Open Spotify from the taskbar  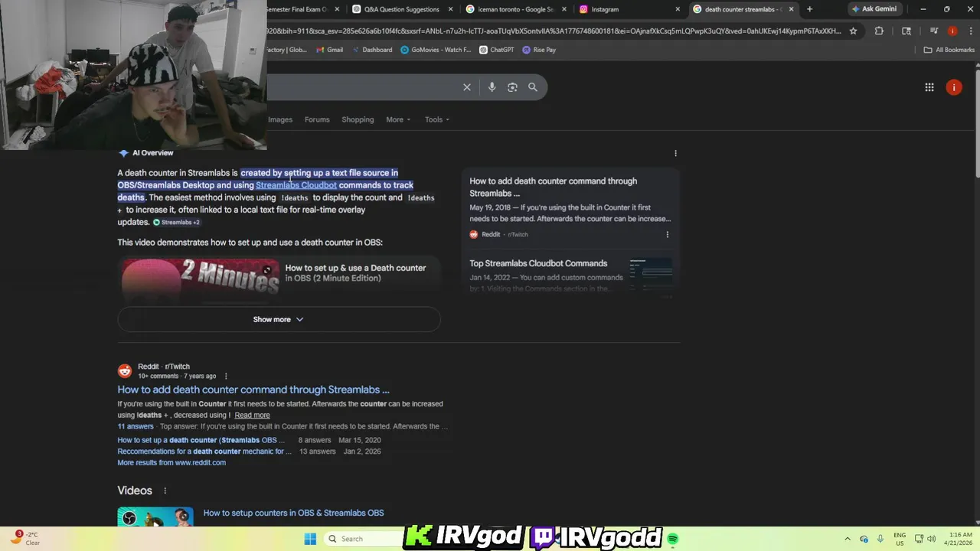672,539
